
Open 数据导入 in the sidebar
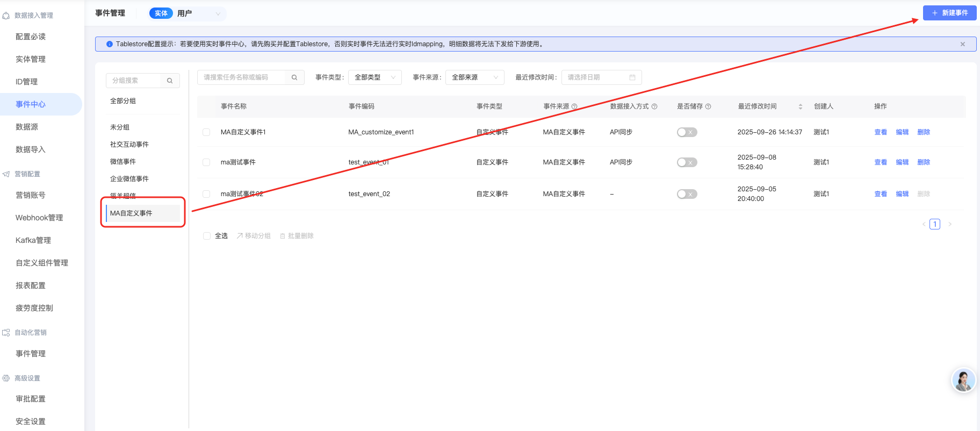tap(31, 149)
